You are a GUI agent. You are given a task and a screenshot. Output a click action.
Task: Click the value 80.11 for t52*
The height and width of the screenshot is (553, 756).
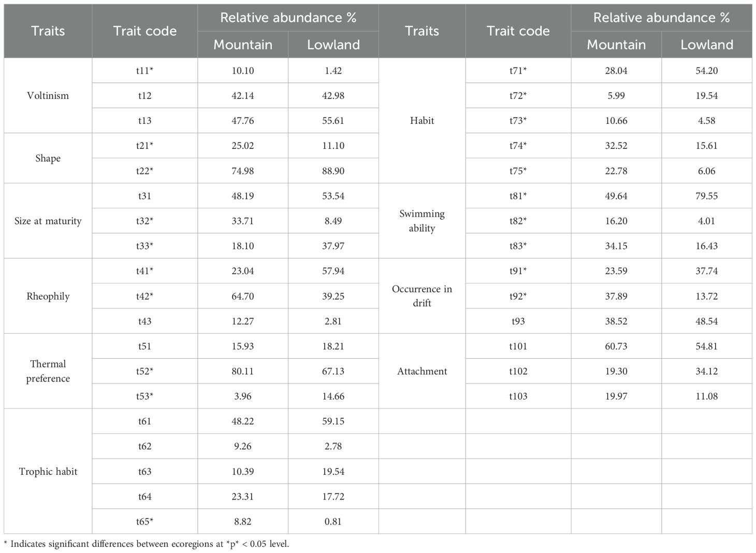pos(242,371)
